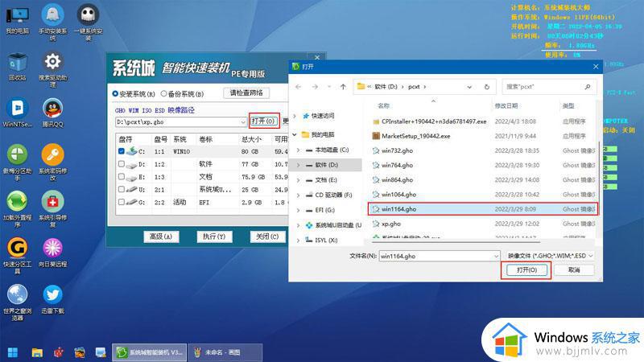Open 加载外置程序 desktop icon
Viewport: 644px width, 362px height.
point(17,208)
